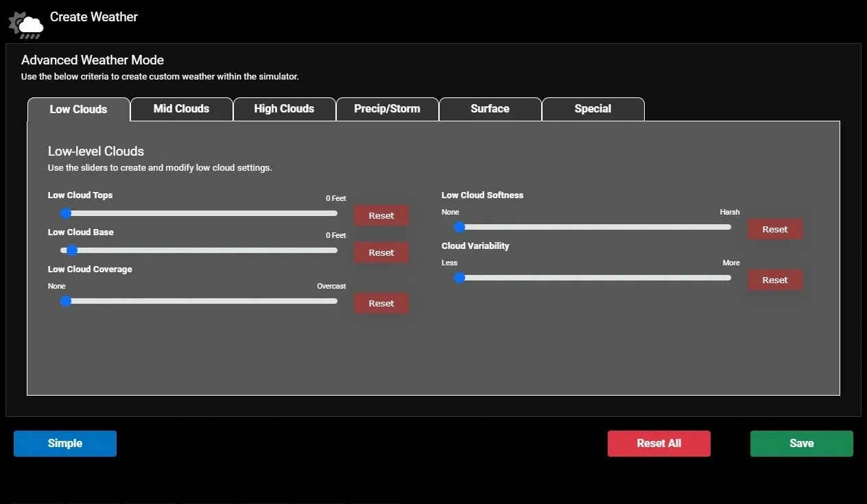Reset the Low Cloud Coverage setting
Screen dimensions: 867x504
pos(381,303)
